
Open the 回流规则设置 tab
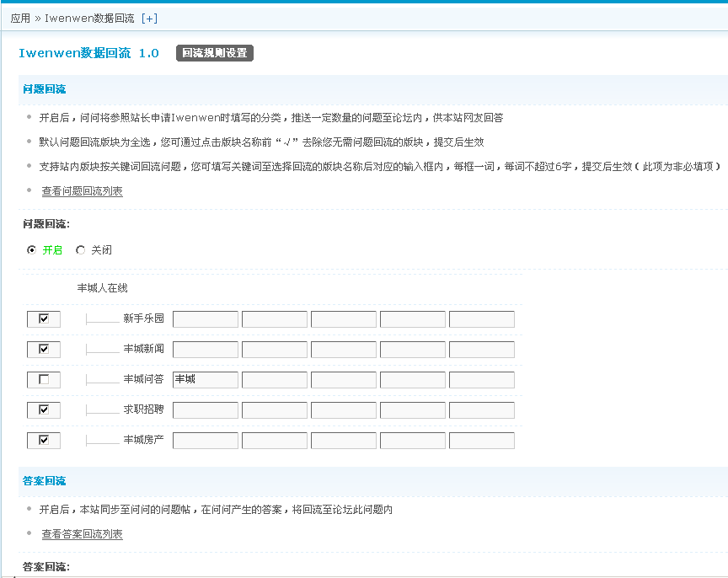(215, 53)
